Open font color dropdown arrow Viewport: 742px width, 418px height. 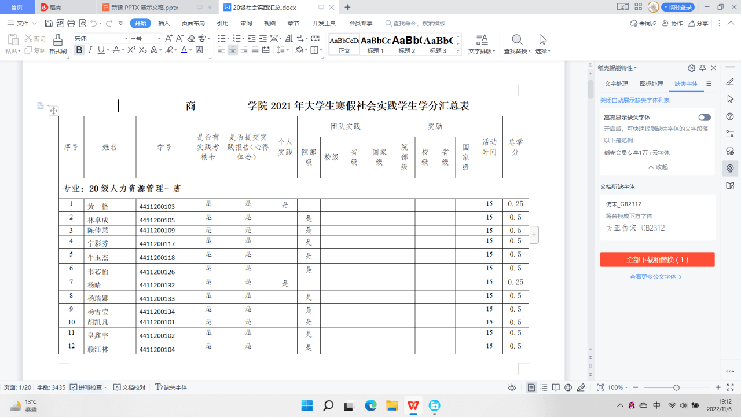(191, 50)
